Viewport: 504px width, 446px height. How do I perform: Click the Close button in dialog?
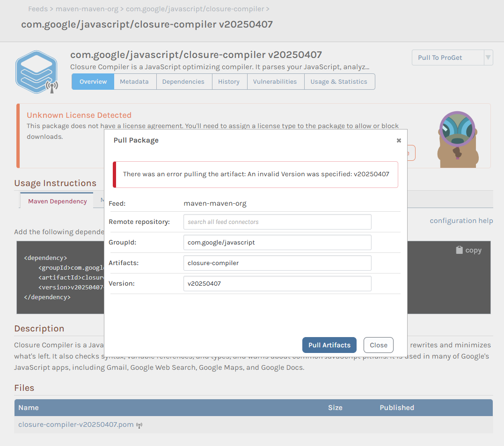coord(378,345)
